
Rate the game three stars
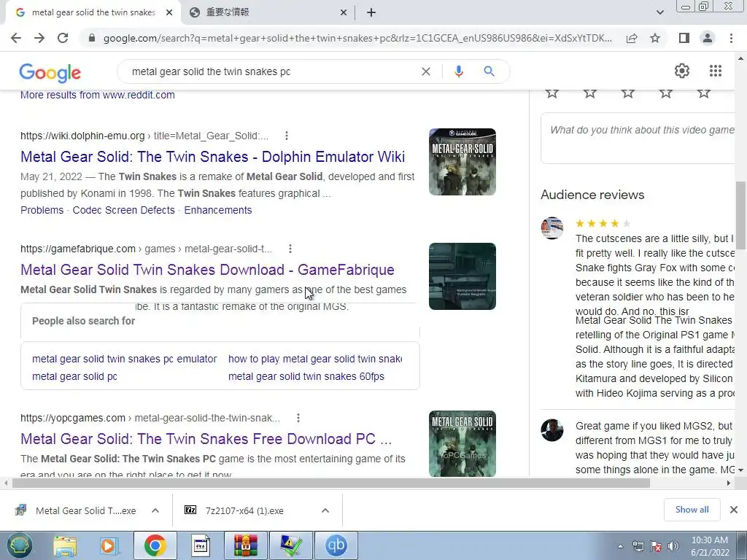tap(628, 93)
